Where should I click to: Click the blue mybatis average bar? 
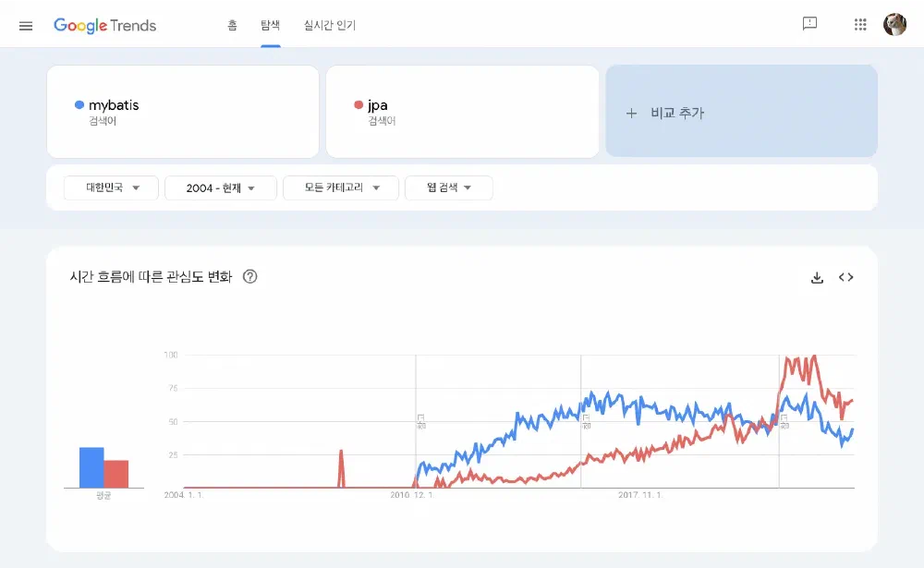[x=91, y=467]
